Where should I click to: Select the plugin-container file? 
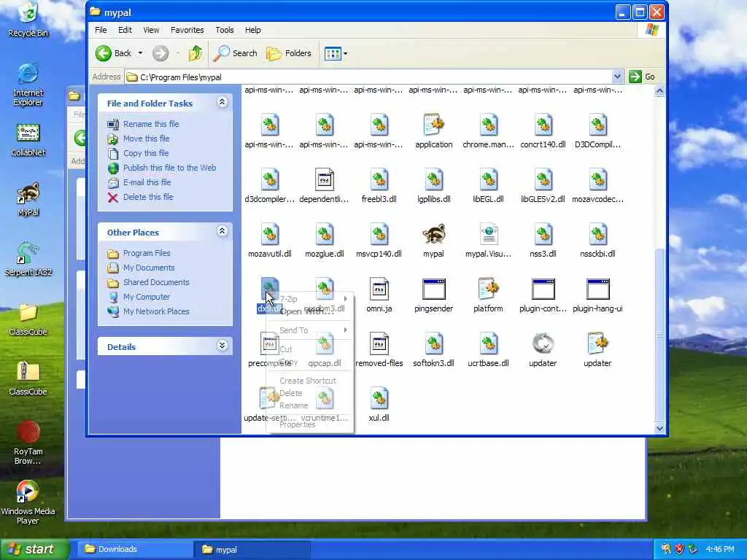click(x=543, y=295)
